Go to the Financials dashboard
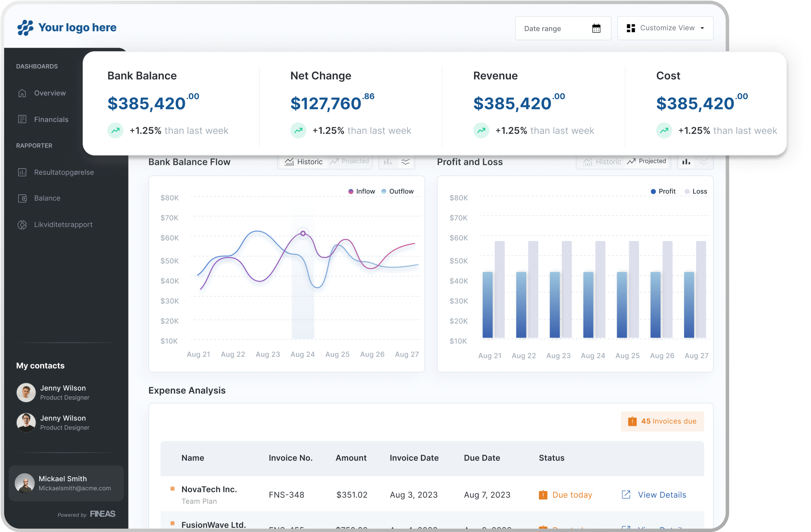This screenshot has height=532, width=811. click(51, 119)
